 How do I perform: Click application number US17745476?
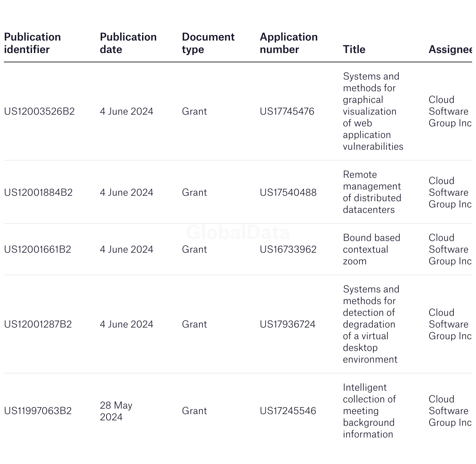(287, 112)
